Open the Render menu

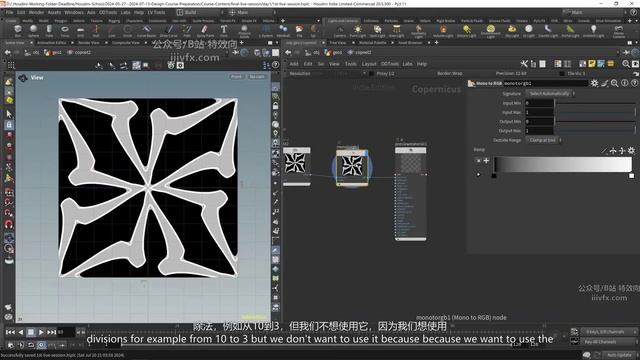click(x=36, y=12)
